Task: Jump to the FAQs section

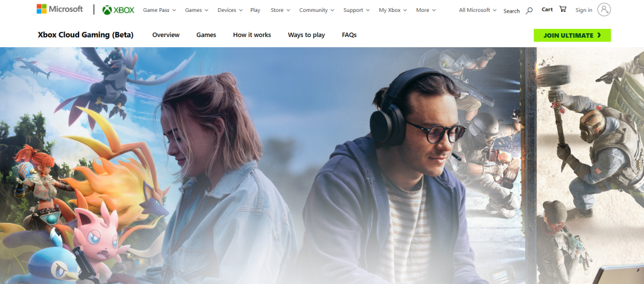Action: tap(349, 35)
